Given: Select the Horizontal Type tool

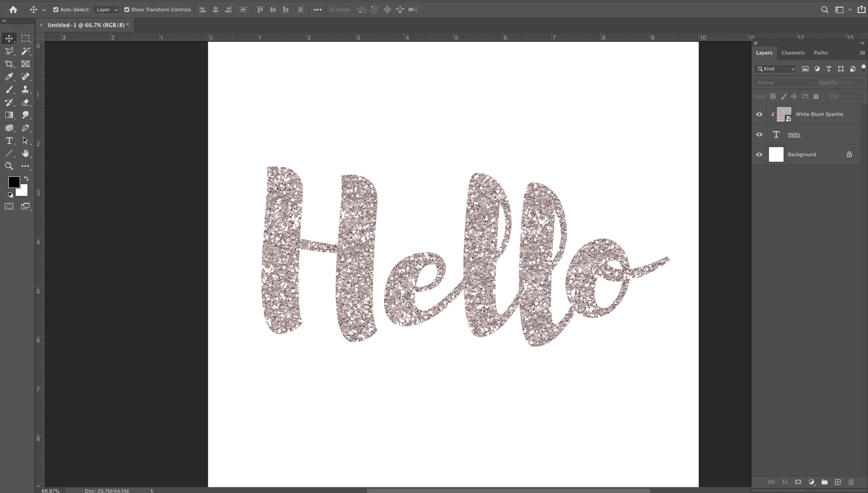Looking at the screenshot, I should click(9, 141).
